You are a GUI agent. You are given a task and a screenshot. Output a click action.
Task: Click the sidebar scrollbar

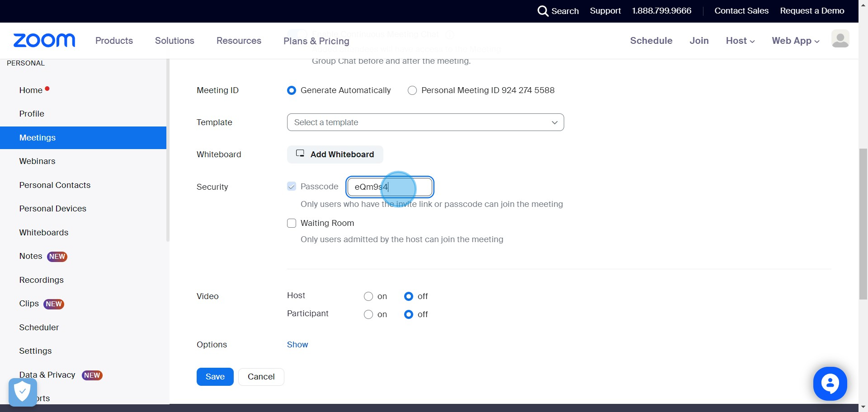pos(168,150)
